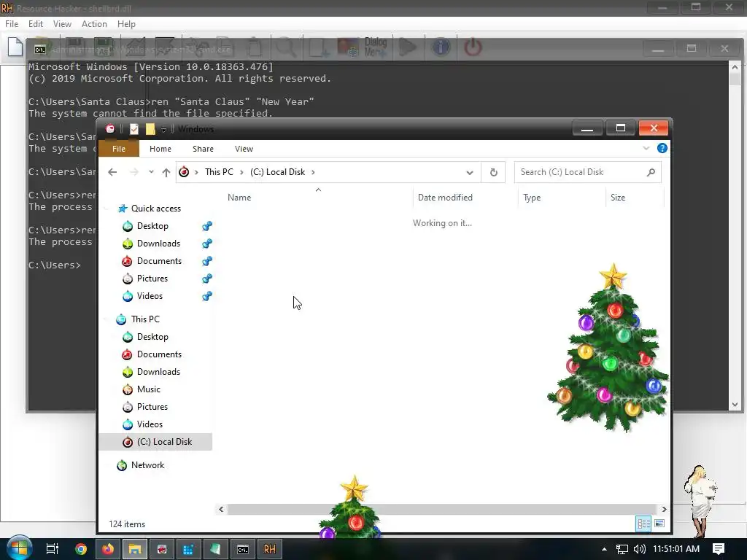Image resolution: width=747 pixels, height=560 pixels.
Task: Open Music folder under This PC
Action: pos(149,389)
